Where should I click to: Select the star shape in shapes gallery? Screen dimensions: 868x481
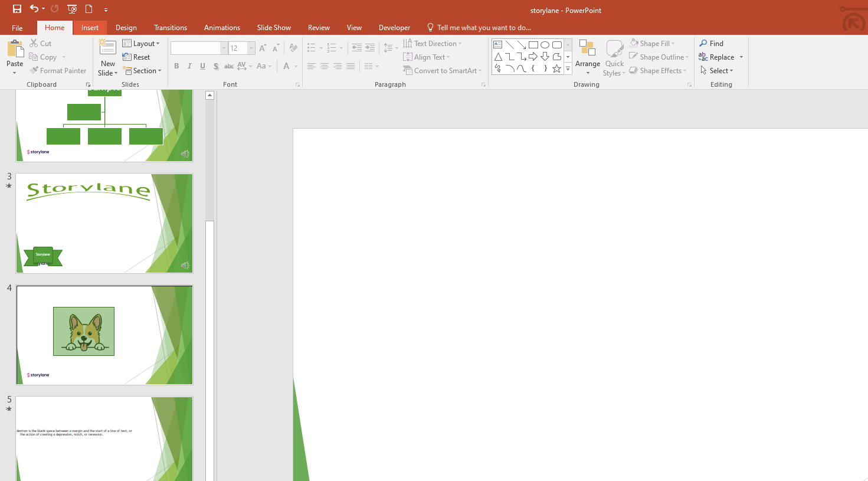[557, 68]
